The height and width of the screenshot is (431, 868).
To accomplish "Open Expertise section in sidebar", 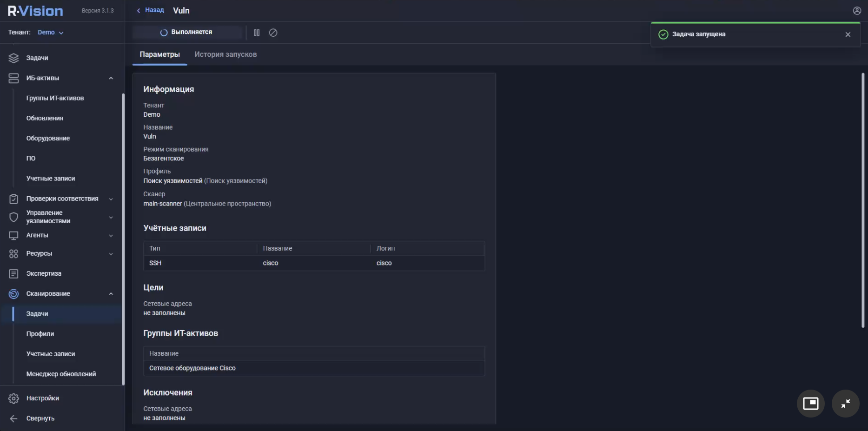I will tap(44, 273).
